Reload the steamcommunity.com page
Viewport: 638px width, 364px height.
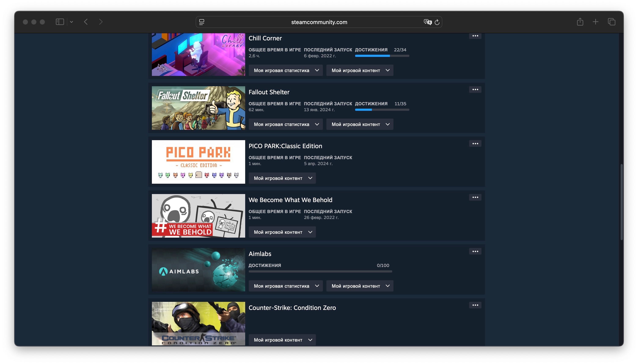point(437,22)
